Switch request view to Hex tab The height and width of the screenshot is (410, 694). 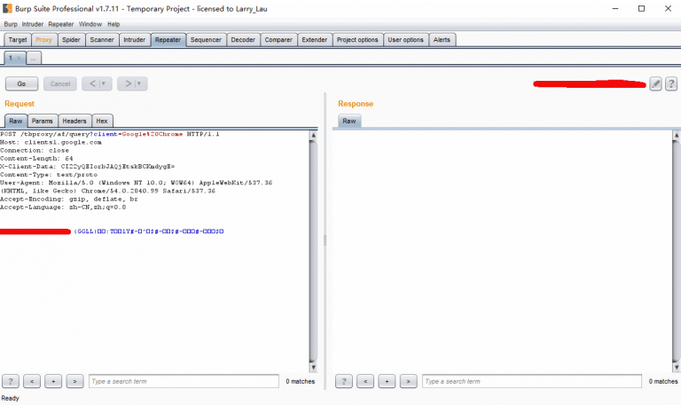[102, 121]
